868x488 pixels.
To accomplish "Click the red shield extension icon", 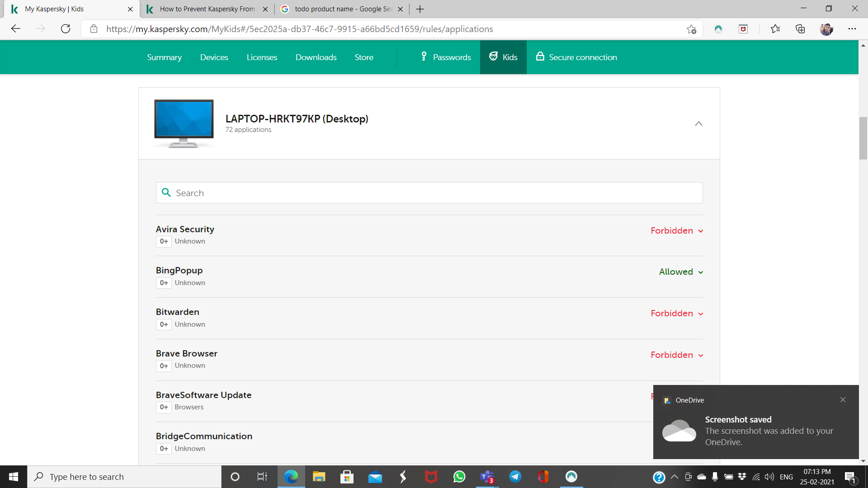I will tap(743, 29).
